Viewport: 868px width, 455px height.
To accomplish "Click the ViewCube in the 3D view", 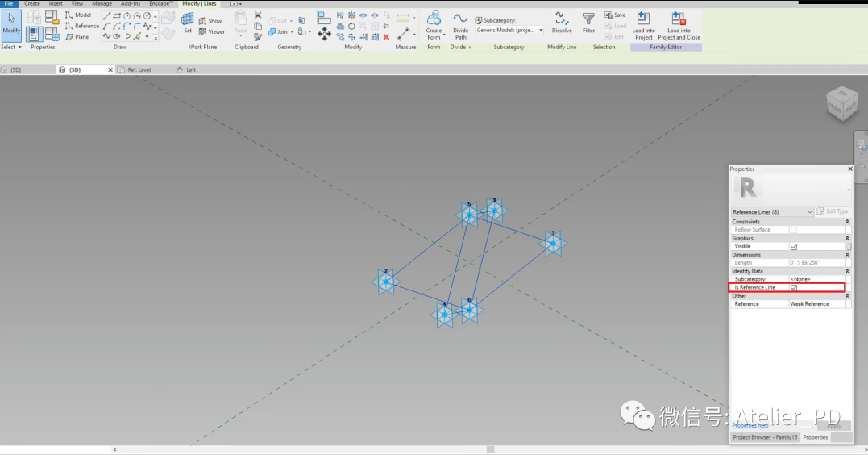I will pos(842,103).
